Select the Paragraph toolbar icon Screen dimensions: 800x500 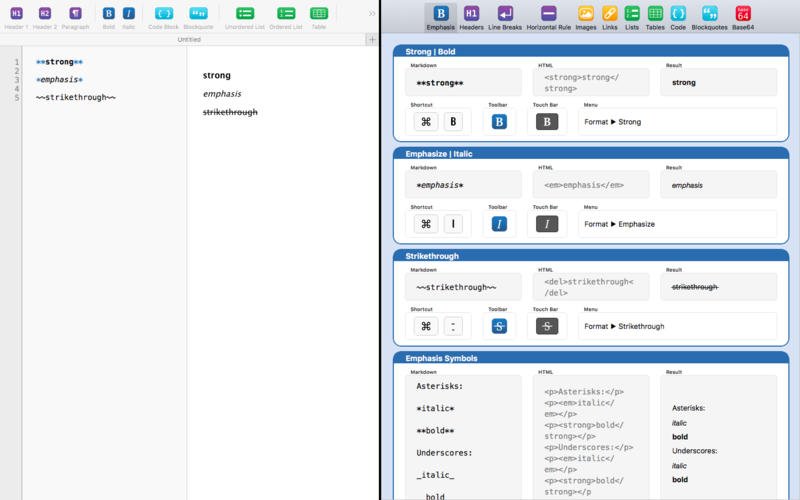(x=75, y=14)
